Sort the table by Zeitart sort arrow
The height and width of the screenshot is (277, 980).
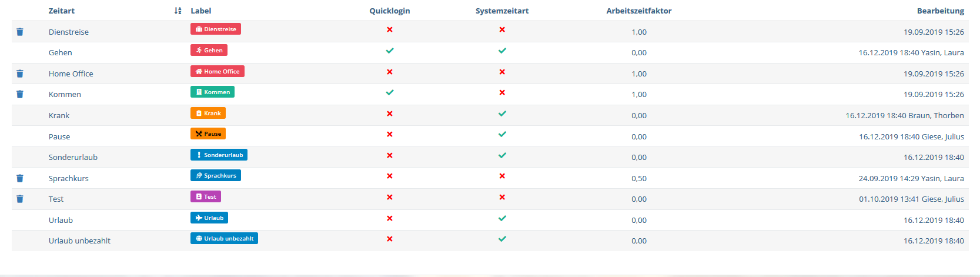178,11
